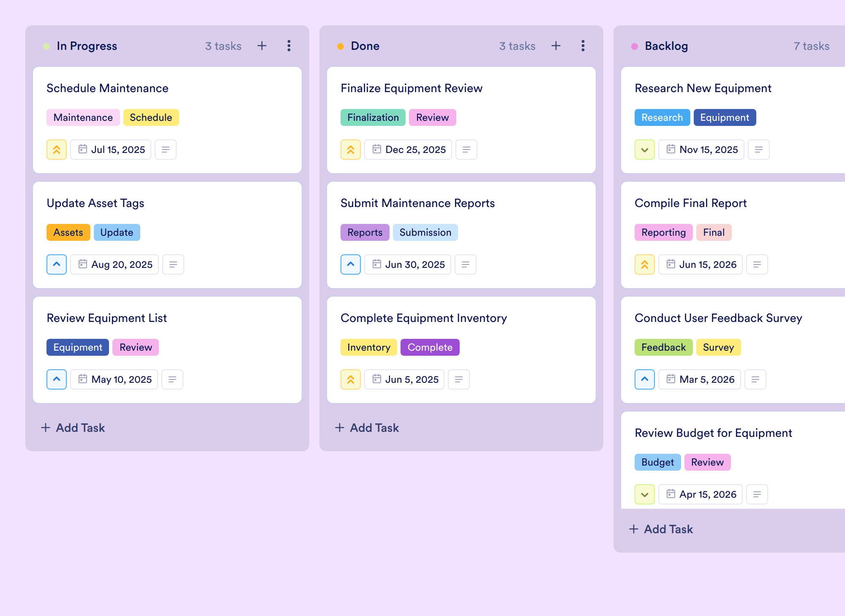Open description icon on Conduct User Feedback Survey

[x=755, y=379]
